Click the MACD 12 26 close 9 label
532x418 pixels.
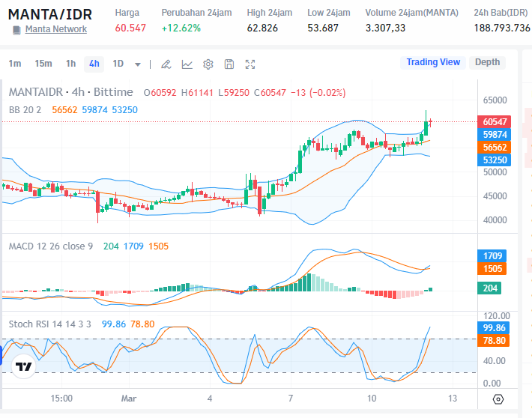tap(51, 246)
